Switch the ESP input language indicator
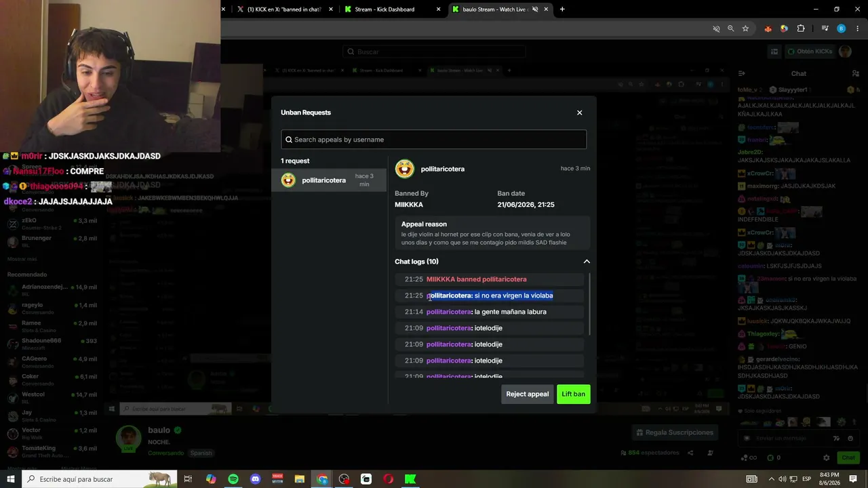Image resolution: width=868 pixels, height=488 pixels. 807,479
